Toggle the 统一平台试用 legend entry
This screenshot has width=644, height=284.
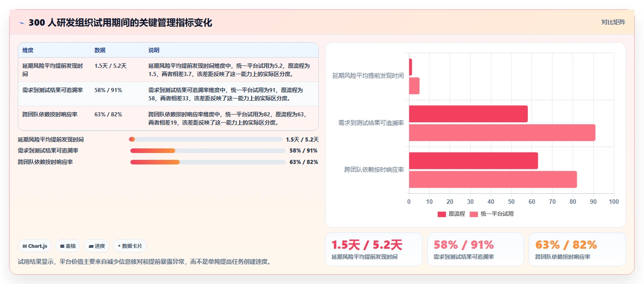click(x=492, y=214)
